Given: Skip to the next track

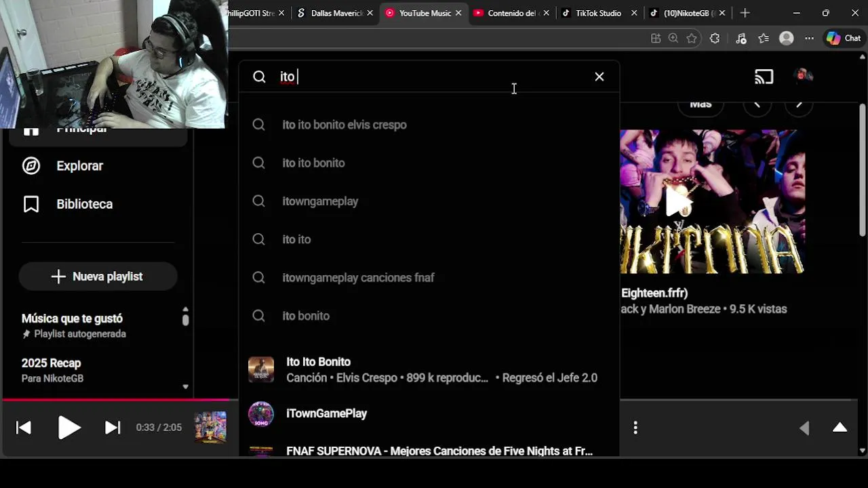Looking at the screenshot, I should coord(113,428).
